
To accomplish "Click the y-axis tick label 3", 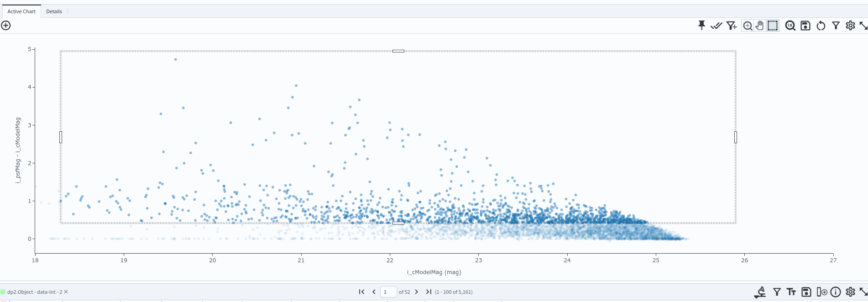I will [30, 125].
